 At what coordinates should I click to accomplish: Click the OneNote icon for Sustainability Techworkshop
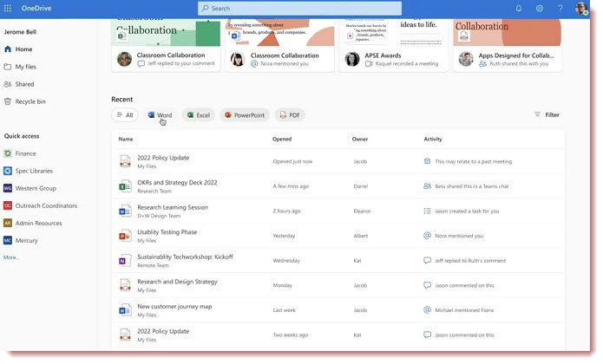click(x=124, y=260)
